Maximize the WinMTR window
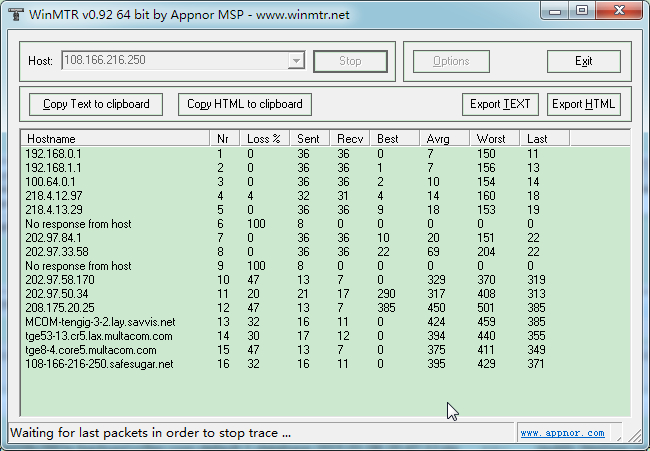 coord(582,11)
